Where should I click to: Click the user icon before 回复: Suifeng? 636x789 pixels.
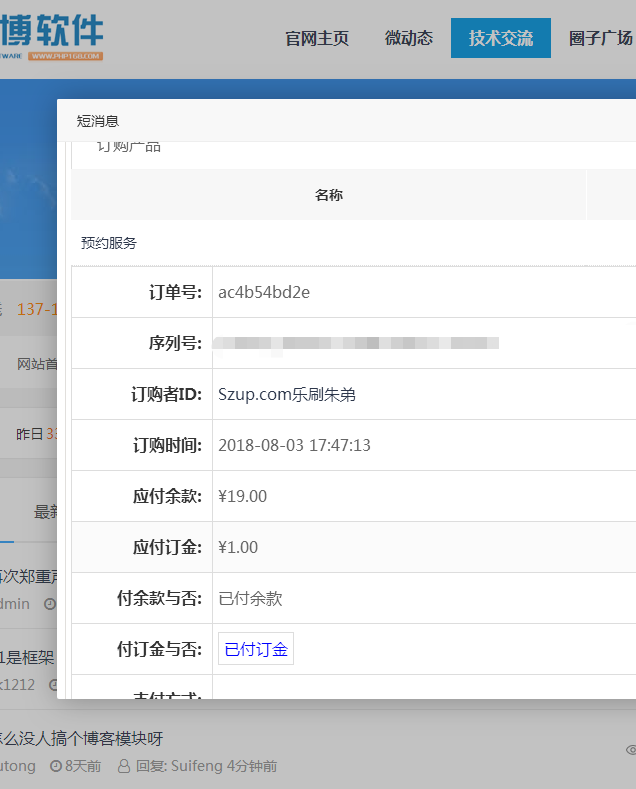pos(124,766)
